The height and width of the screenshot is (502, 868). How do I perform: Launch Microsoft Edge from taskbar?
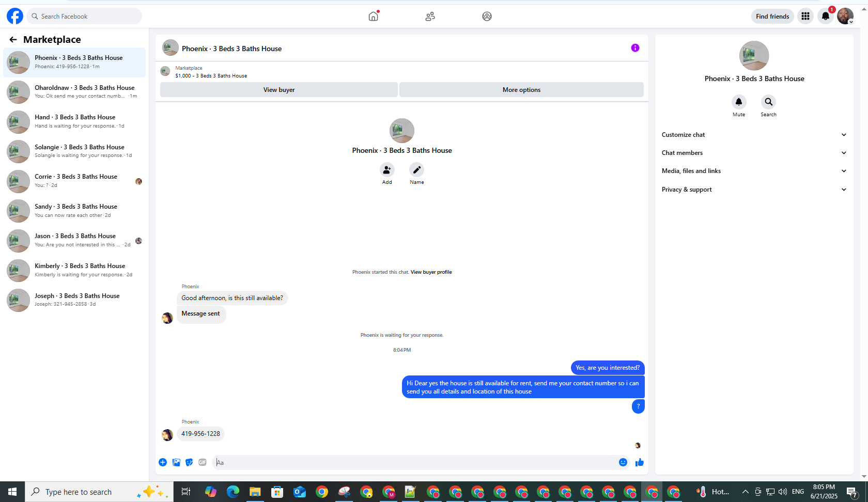(x=233, y=492)
